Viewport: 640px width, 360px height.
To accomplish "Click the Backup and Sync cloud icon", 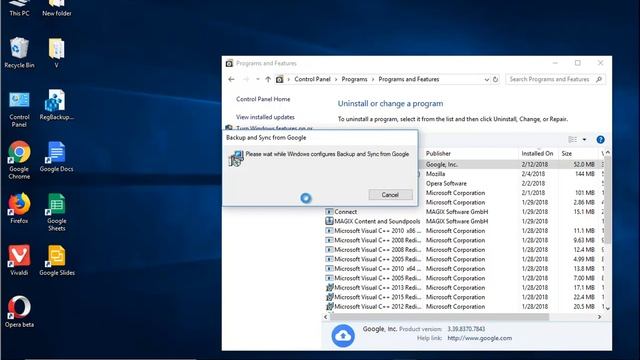I will click(343, 336).
